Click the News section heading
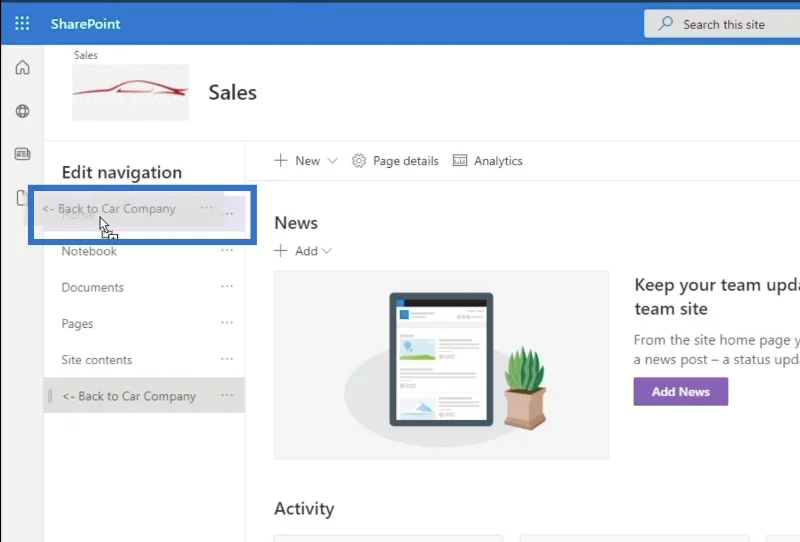This screenshot has height=542, width=800. pyautogui.click(x=296, y=223)
